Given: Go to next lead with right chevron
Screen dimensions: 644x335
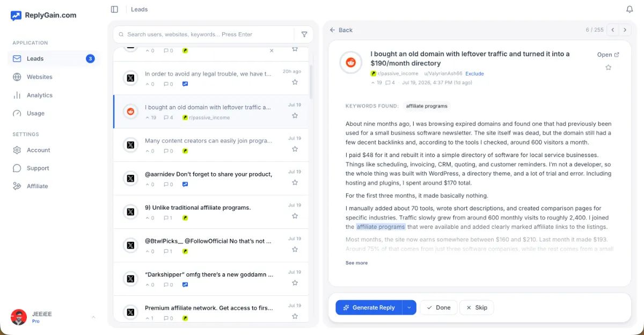Looking at the screenshot, I should pyautogui.click(x=626, y=30).
